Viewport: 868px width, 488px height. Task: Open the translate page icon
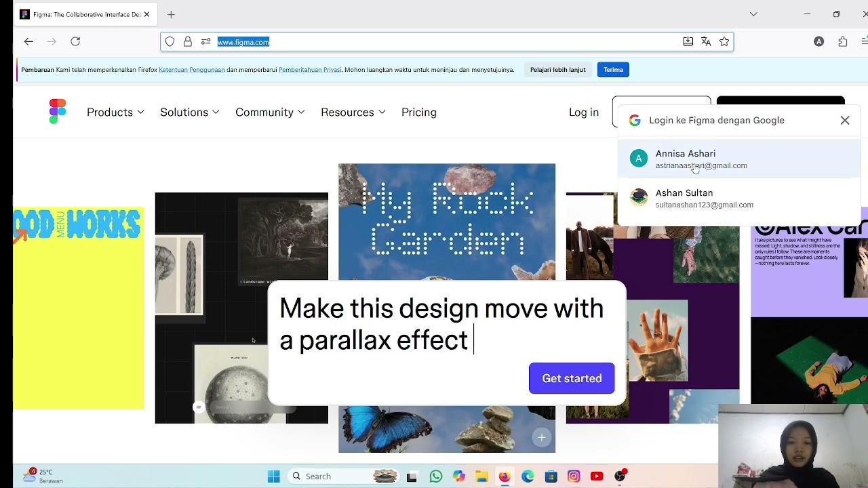tap(706, 41)
